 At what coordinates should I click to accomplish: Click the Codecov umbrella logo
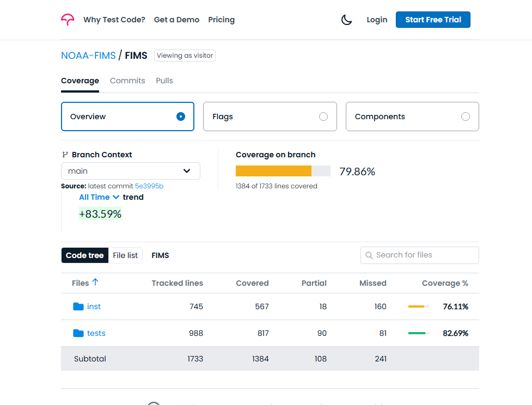(68, 20)
